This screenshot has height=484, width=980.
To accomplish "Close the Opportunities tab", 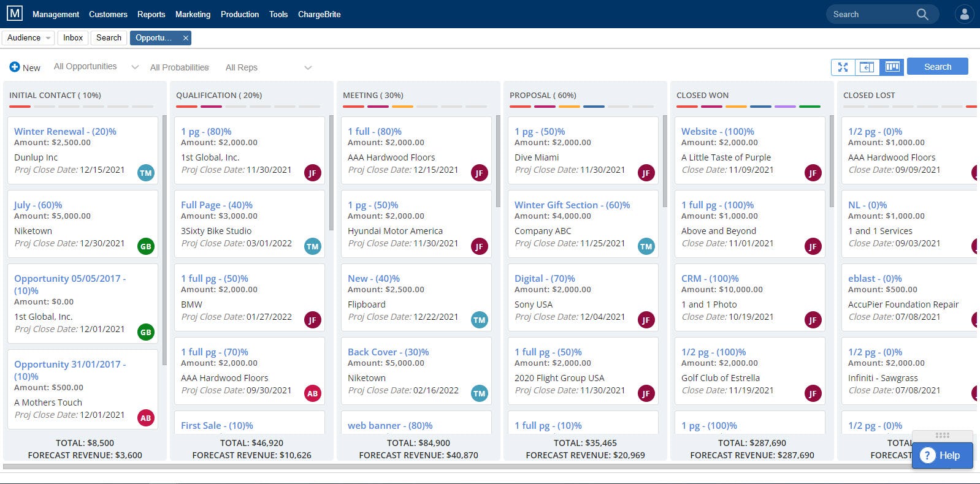I will 185,38.
